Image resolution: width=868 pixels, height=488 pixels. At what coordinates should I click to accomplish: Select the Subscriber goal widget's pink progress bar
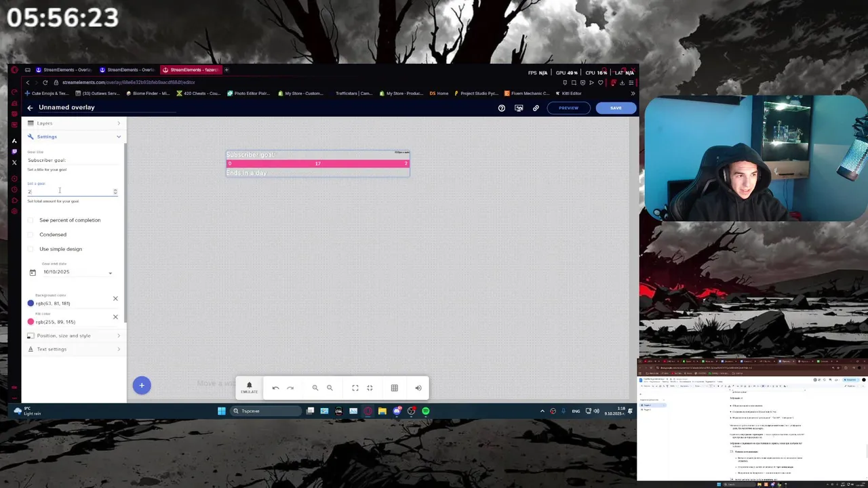(317, 163)
